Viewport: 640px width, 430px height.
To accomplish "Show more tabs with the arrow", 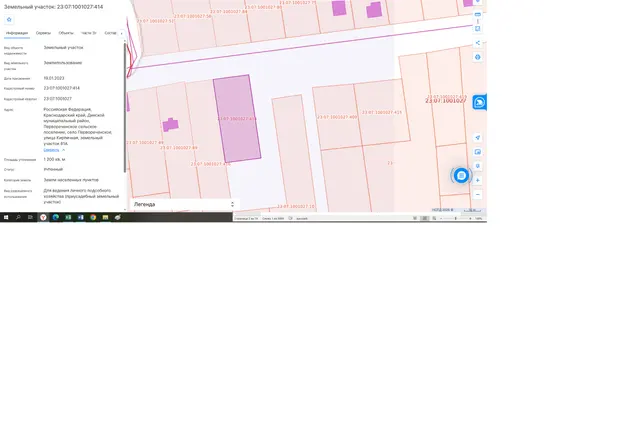I will pyautogui.click(x=121, y=33).
